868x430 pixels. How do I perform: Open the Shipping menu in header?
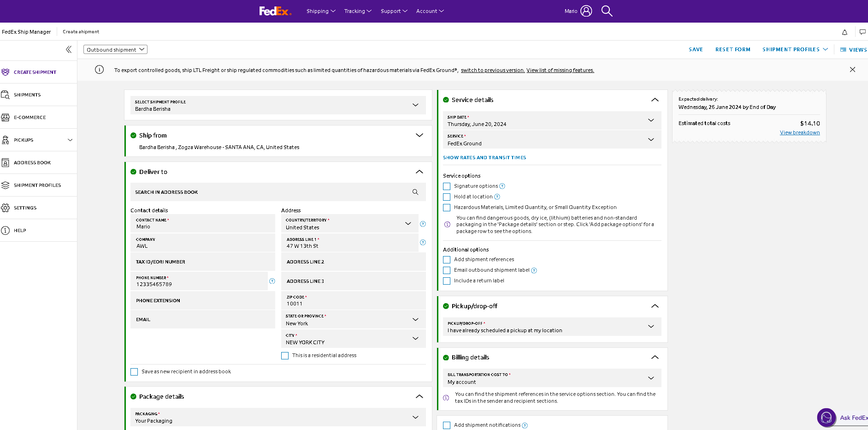321,11
